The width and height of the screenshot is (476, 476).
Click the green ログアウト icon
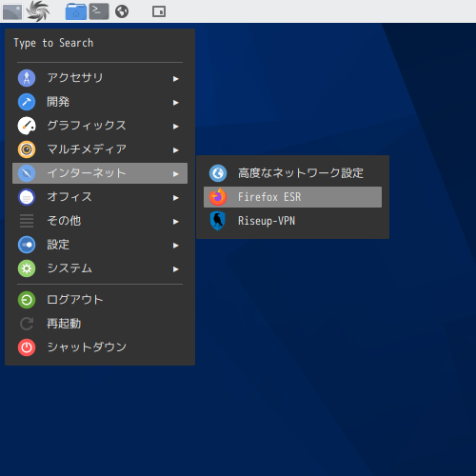point(27,300)
